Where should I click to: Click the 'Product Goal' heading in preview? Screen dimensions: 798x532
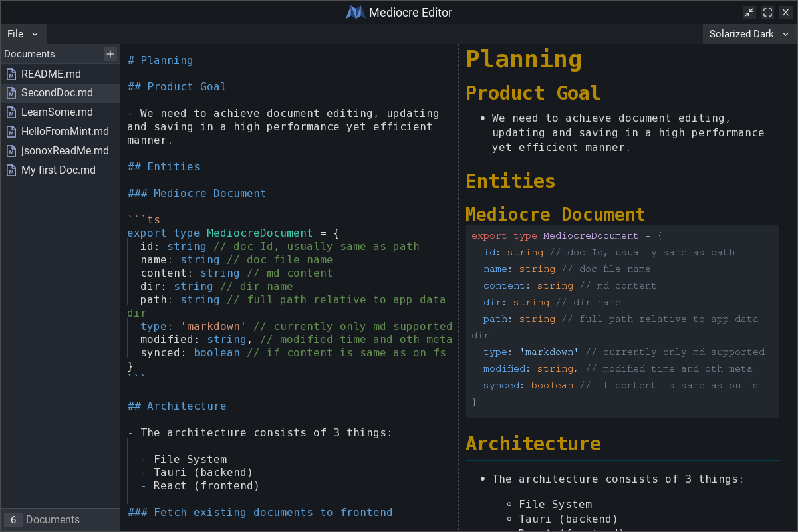point(533,92)
